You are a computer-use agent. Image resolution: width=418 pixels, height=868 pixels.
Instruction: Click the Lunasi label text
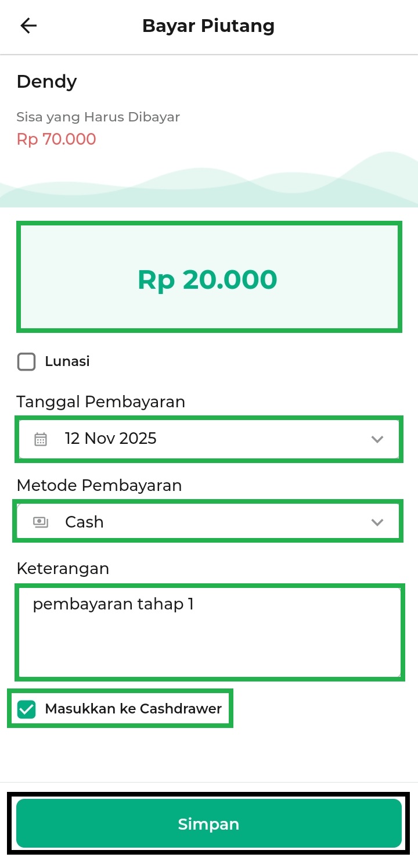tap(67, 362)
